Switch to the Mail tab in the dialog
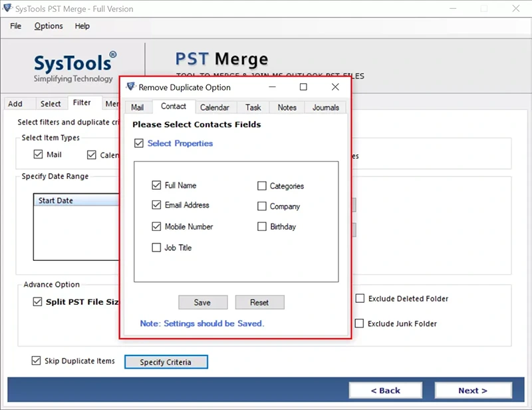The image size is (532, 410). 138,107
